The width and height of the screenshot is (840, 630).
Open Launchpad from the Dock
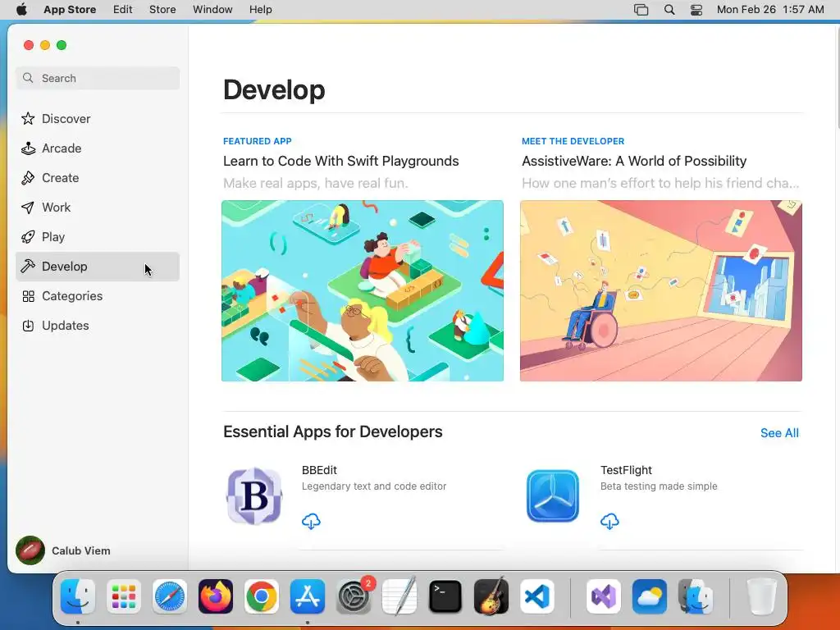tap(124, 596)
